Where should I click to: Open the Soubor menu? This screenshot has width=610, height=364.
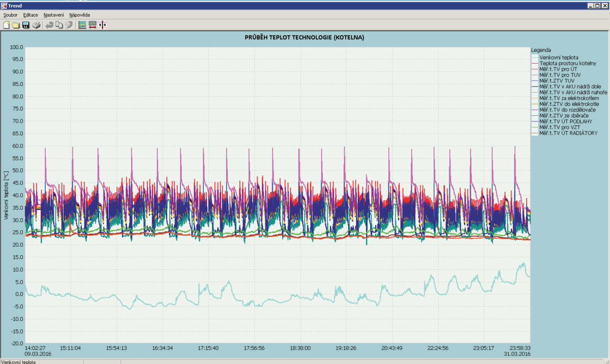(10, 15)
